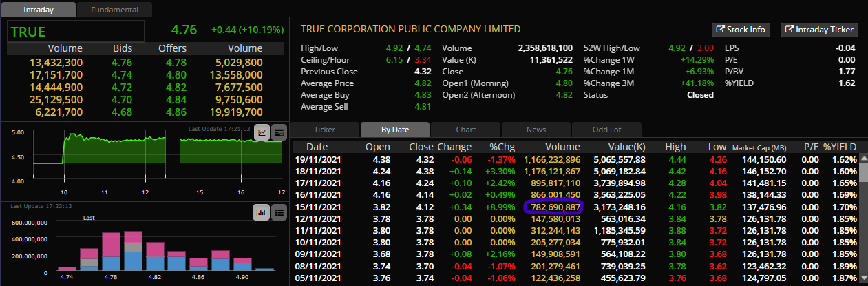This screenshot has height=286, width=868.
Task: Open the Odd Lot tab
Action: (x=606, y=130)
